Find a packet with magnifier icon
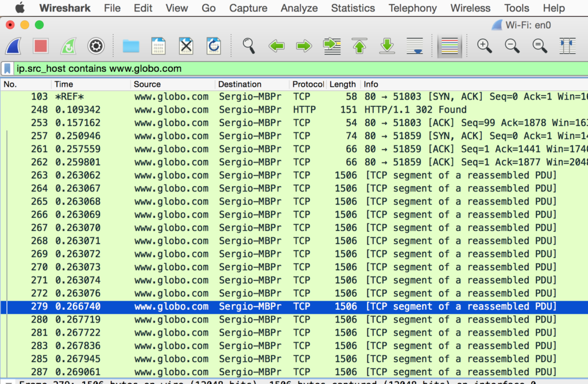The image size is (588, 384). tap(249, 46)
